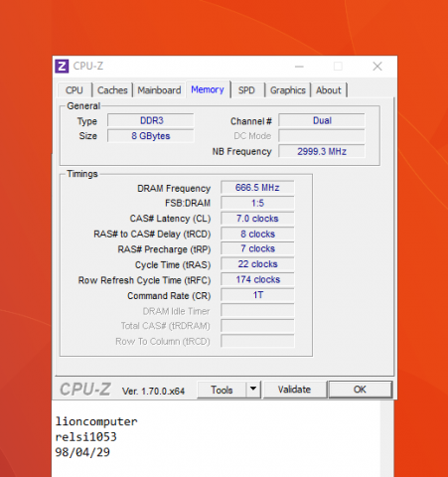Open the SPD tab
This screenshot has height=477, width=448.
(246, 90)
